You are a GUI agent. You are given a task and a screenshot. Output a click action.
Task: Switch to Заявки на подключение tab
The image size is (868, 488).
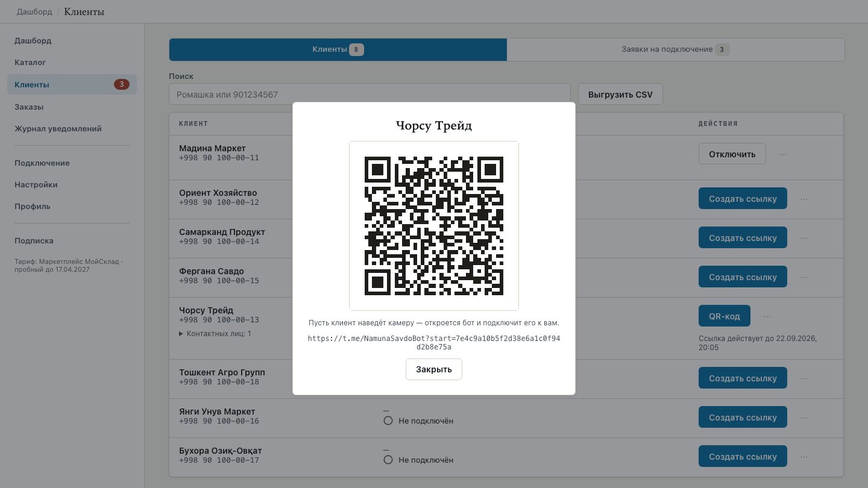pos(676,49)
